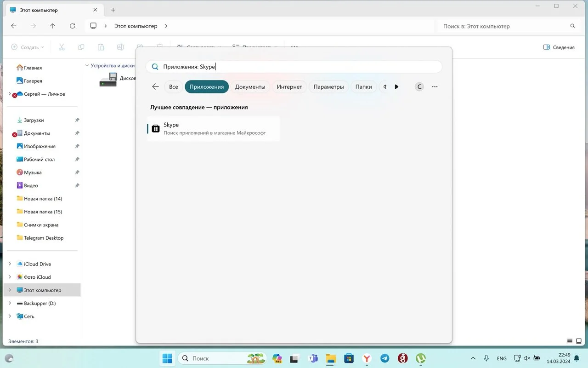Switch to the 'Параметры' search filter
This screenshot has width=588, height=368.
click(x=328, y=86)
